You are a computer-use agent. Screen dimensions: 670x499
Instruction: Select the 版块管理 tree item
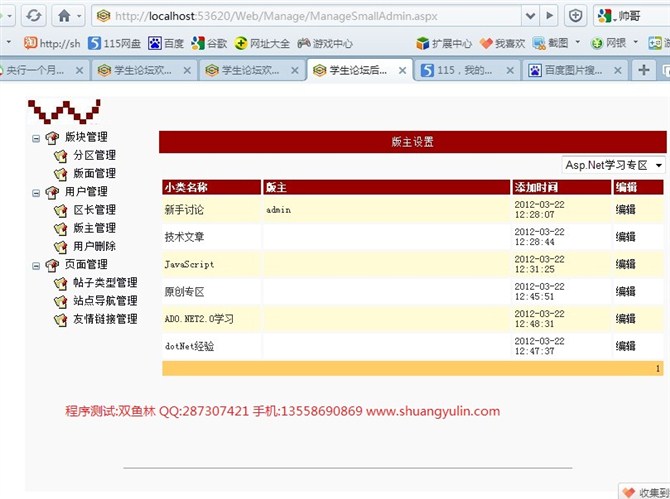[x=86, y=137]
